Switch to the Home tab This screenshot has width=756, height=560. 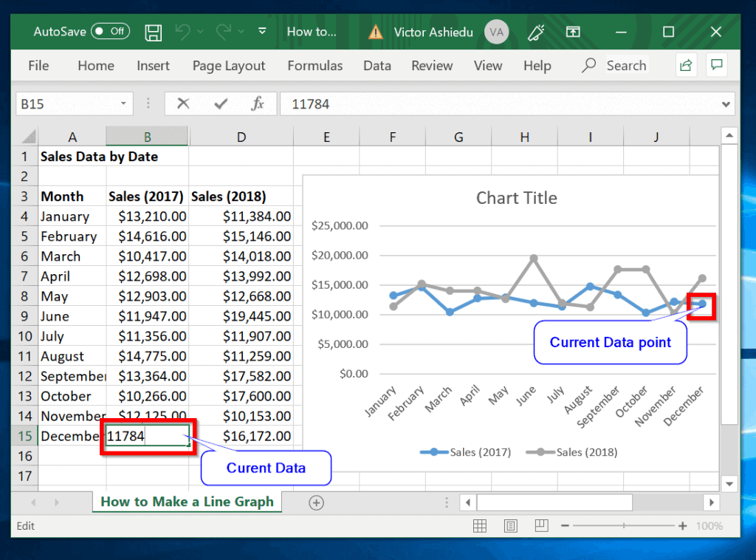(x=96, y=65)
